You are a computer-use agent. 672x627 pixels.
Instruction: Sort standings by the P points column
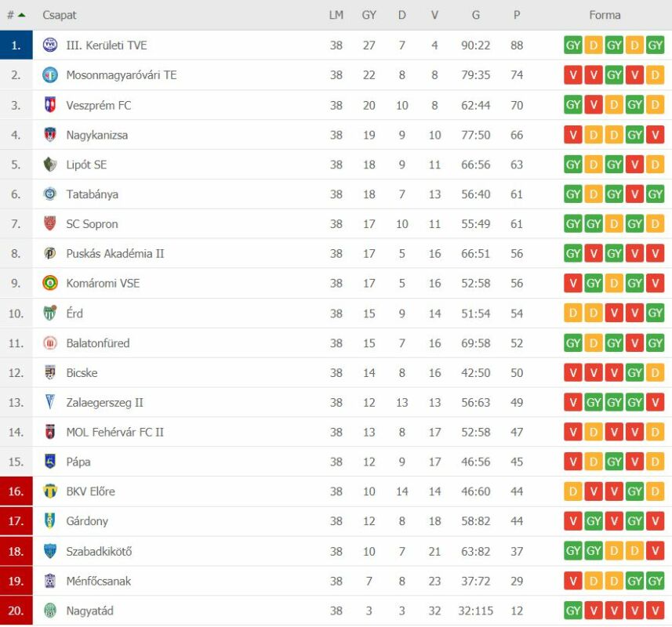coord(517,15)
